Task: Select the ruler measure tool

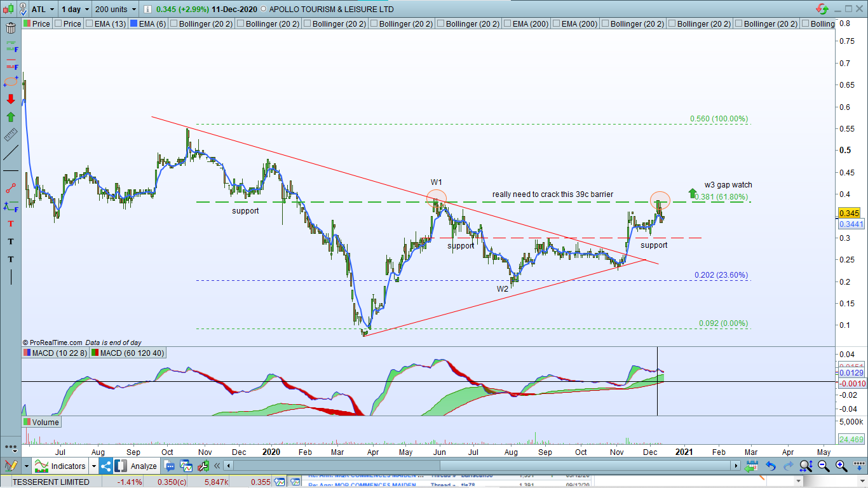Action: [11, 135]
